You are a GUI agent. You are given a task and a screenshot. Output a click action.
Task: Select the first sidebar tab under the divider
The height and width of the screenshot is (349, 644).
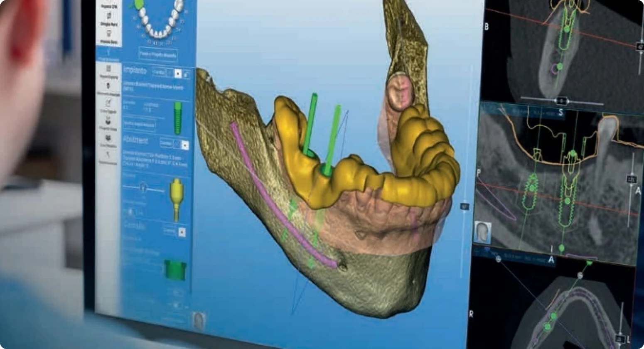108,71
